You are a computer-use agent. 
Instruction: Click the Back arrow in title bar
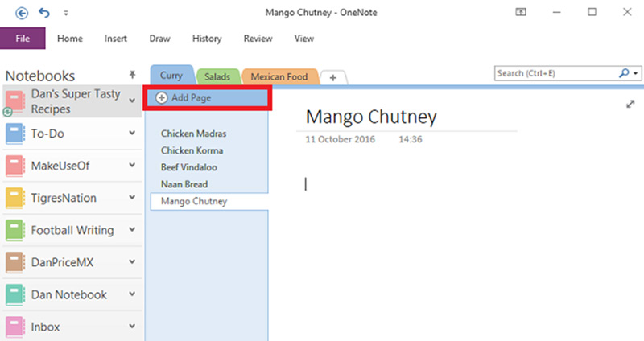pos(22,13)
